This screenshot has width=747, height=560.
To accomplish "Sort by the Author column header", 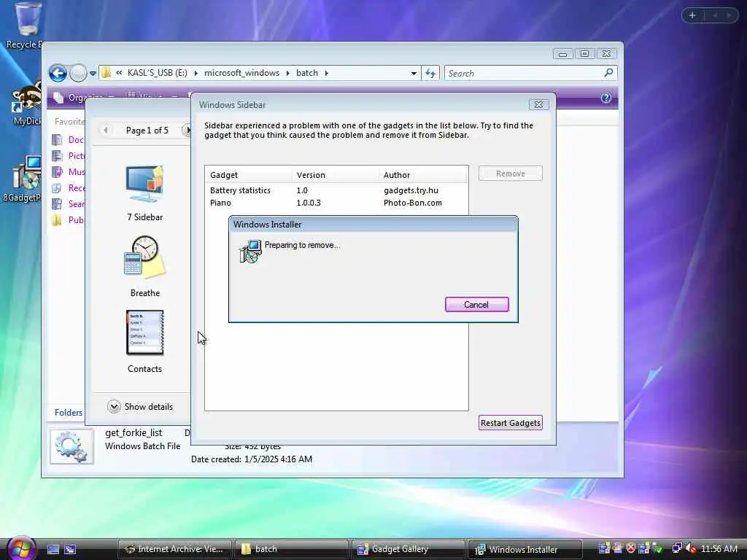I will (423, 175).
